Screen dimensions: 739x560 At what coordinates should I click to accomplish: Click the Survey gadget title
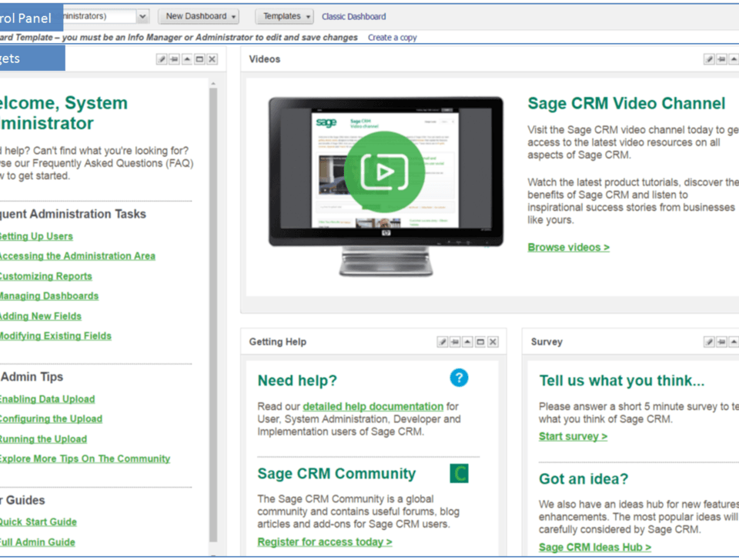[547, 342]
